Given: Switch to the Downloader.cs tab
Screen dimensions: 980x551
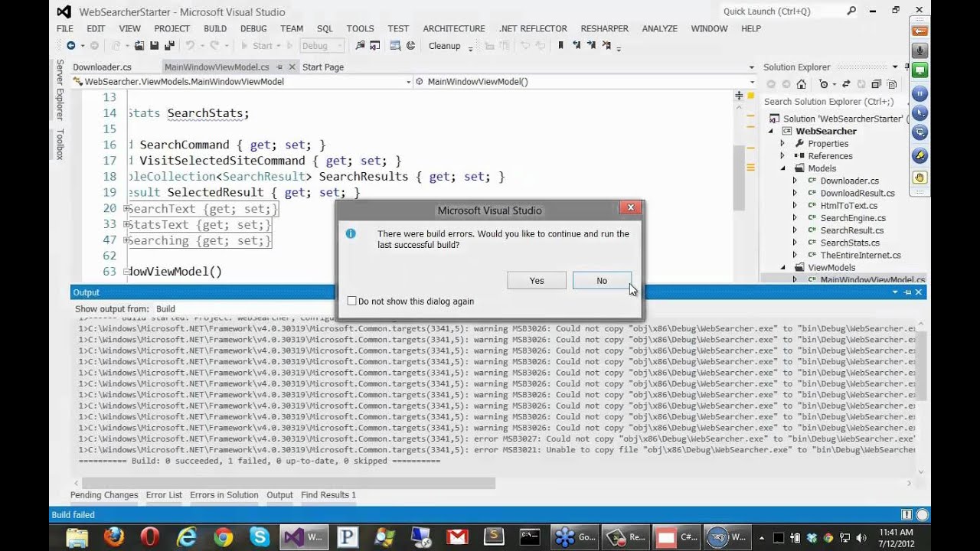Looking at the screenshot, I should coord(102,67).
